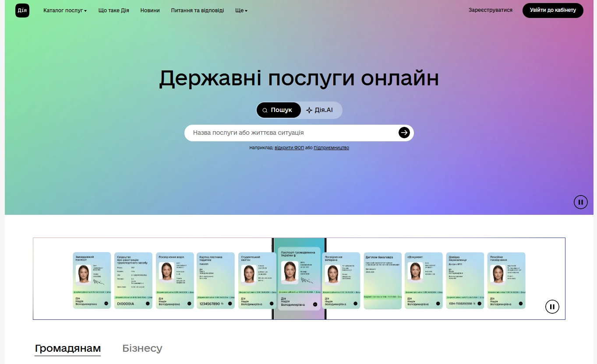This screenshot has width=597, height=364.
Task: Go to the Новини section
Action: [150, 10]
